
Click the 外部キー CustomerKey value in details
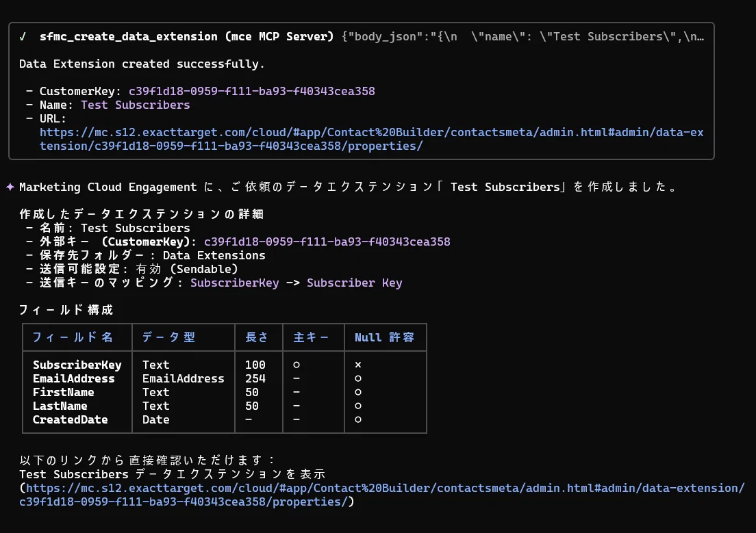[327, 242]
